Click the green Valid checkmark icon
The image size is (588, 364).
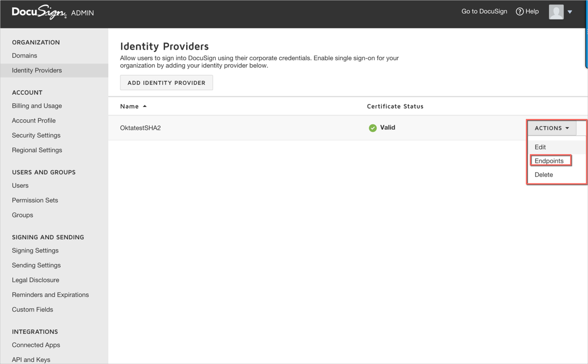click(x=372, y=128)
